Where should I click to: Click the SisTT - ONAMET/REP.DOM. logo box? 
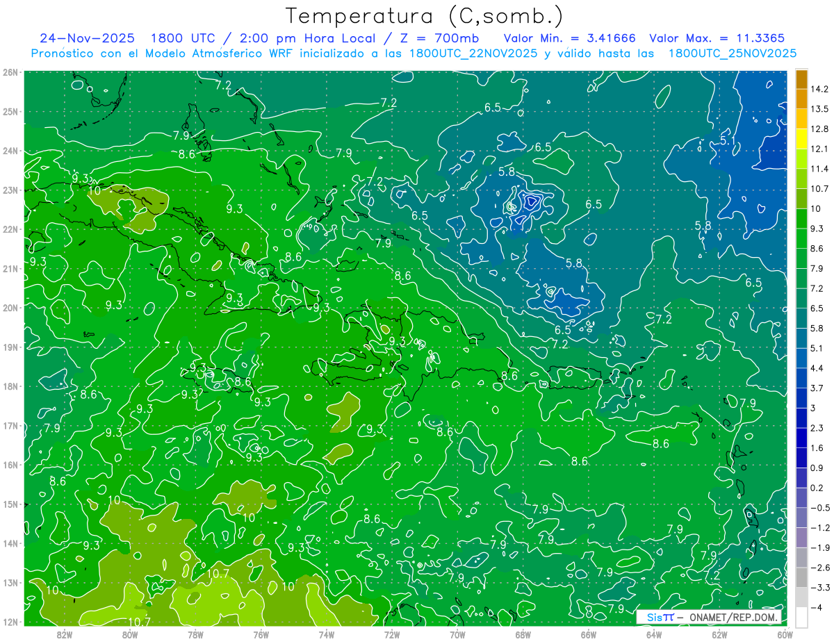coord(709,617)
